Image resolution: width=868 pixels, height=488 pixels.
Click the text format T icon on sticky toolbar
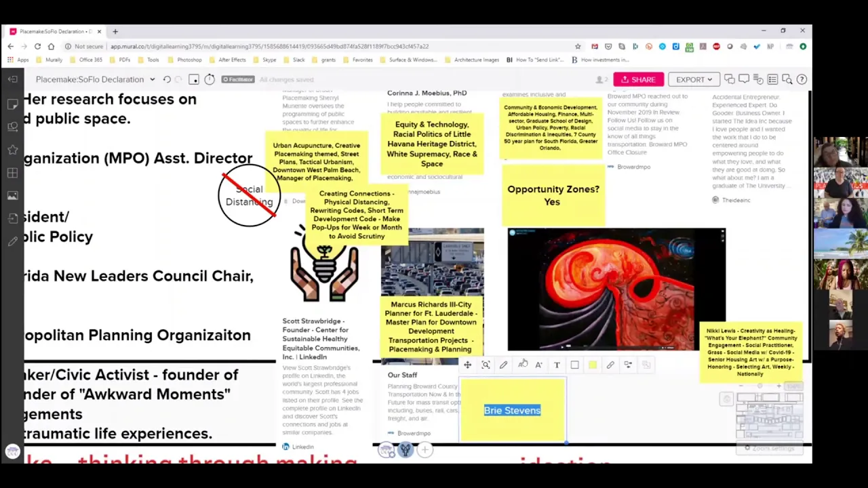[557, 365]
